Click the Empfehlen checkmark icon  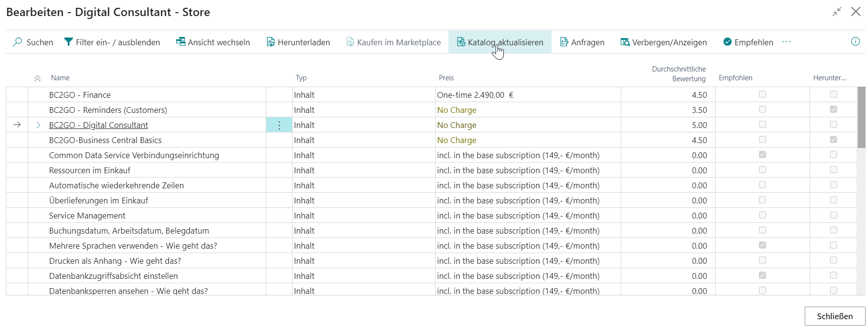click(x=727, y=42)
